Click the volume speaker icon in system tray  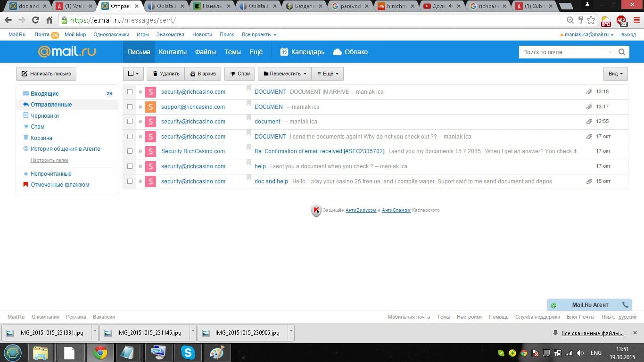pos(580,353)
